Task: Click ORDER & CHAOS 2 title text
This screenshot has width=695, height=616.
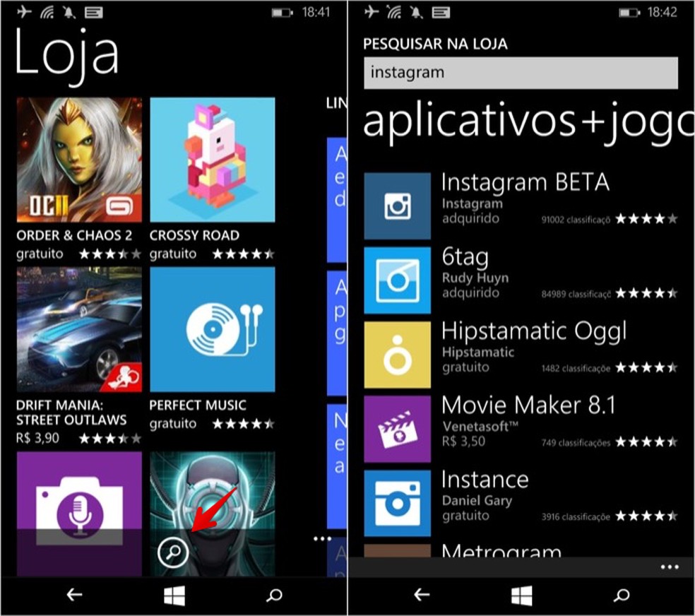Action: coord(74,235)
